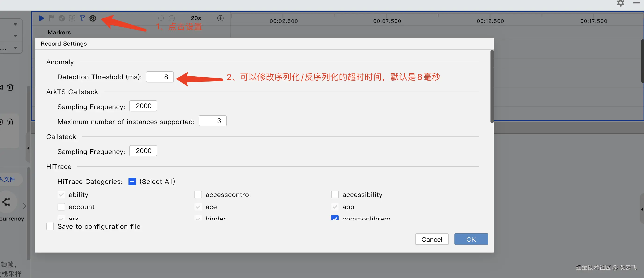Start recording with the blue play button

click(x=41, y=18)
